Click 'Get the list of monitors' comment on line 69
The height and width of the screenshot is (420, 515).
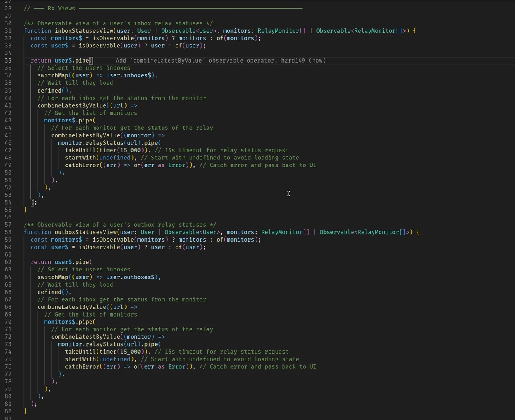tap(90, 315)
